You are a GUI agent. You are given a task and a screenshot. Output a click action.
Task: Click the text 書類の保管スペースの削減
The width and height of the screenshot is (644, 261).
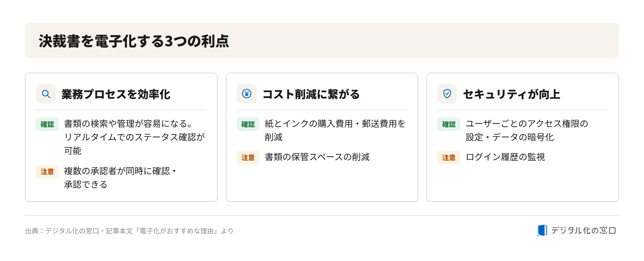[x=317, y=157]
